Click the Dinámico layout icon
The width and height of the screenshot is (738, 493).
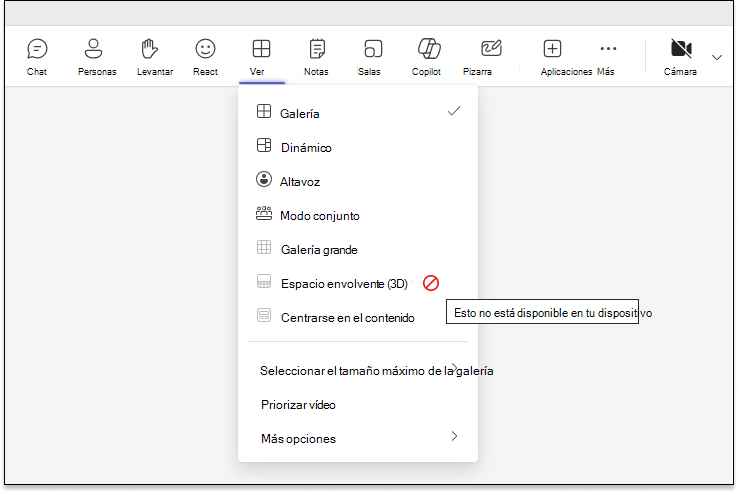[x=264, y=145]
